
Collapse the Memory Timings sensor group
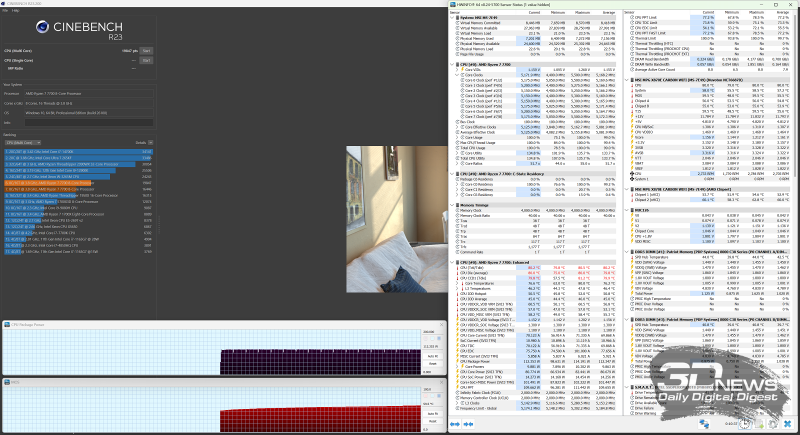click(x=453, y=205)
